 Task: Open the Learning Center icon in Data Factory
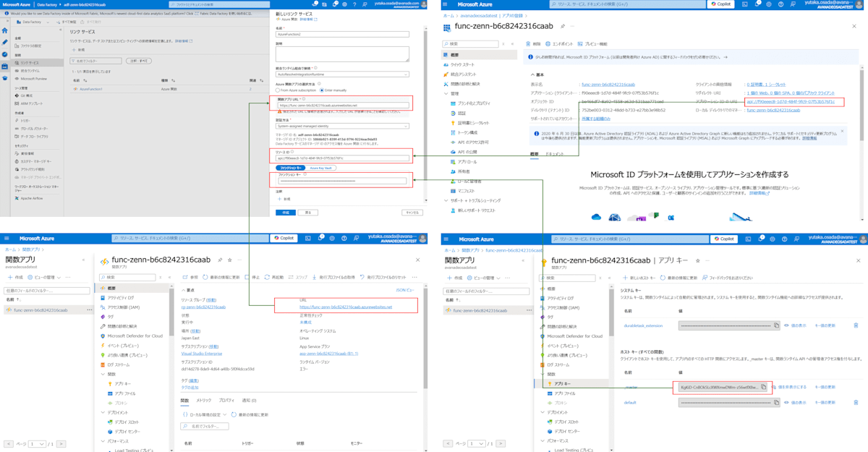(x=4, y=77)
